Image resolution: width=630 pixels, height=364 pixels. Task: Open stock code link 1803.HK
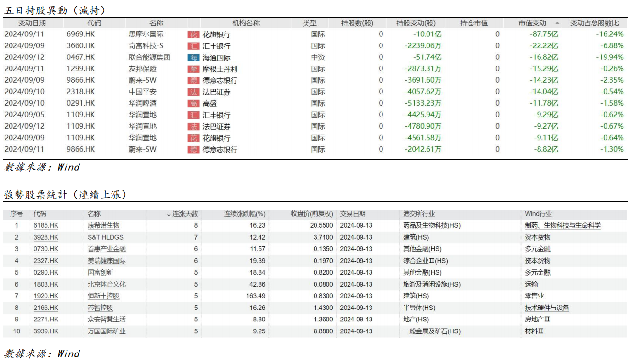[x=46, y=284]
